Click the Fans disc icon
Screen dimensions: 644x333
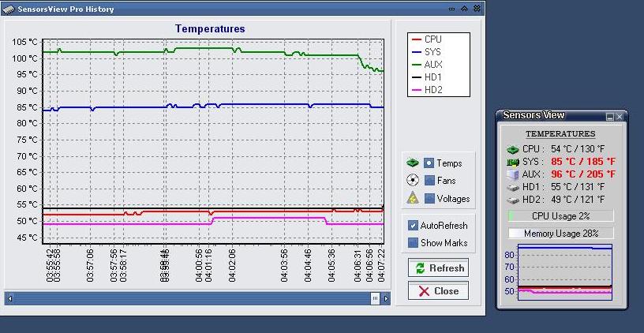pyautogui.click(x=412, y=180)
